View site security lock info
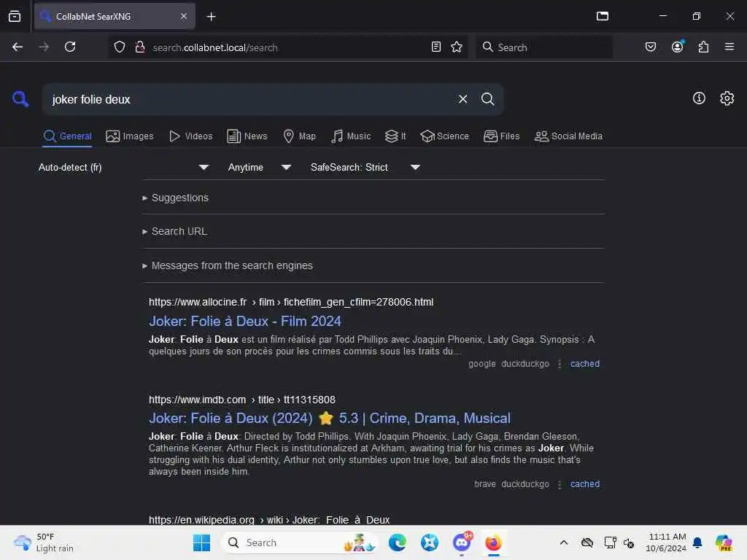The width and height of the screenshot is (747, 560). point(139,47)
